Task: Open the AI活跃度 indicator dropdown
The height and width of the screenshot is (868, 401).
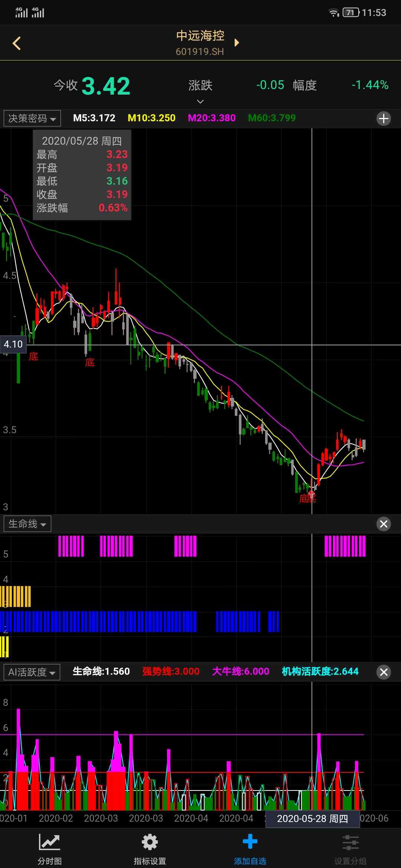Action: coord(32,672)
